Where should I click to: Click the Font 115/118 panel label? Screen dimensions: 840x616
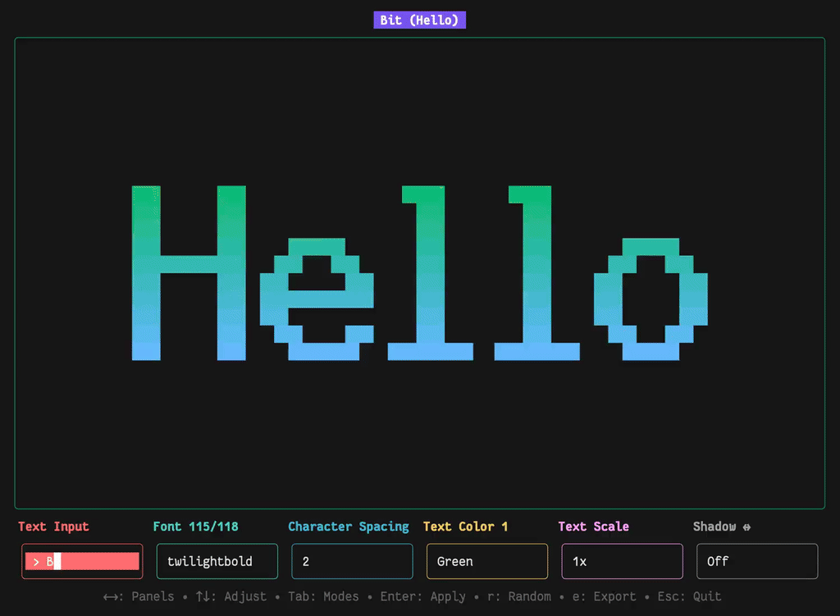click(x=195, y=527)
